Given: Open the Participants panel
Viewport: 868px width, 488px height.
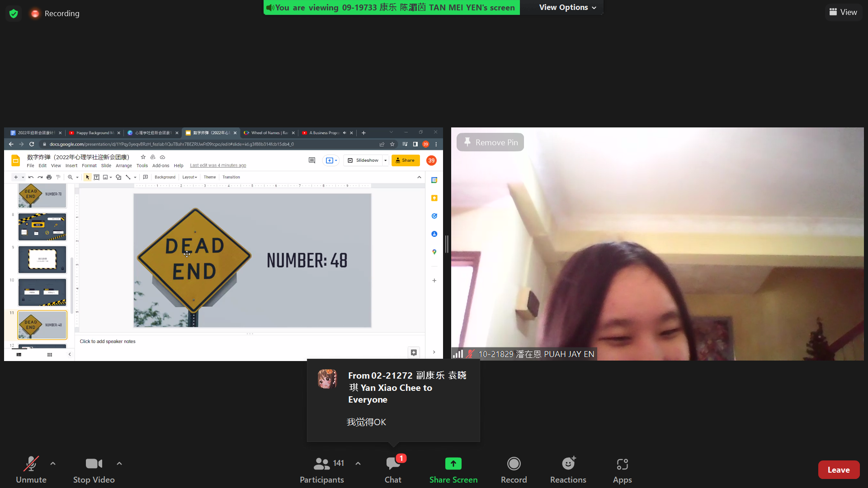Looking at the screenshot, I should point(322,469).
